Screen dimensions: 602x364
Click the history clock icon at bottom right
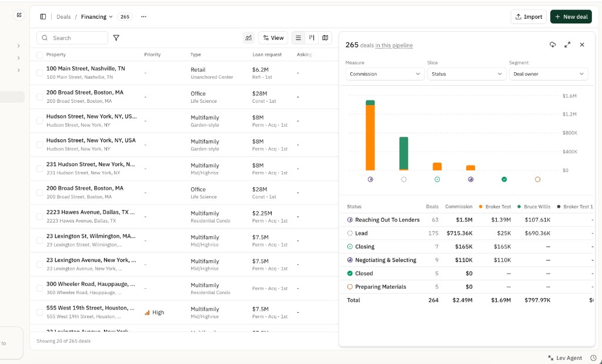593,358
